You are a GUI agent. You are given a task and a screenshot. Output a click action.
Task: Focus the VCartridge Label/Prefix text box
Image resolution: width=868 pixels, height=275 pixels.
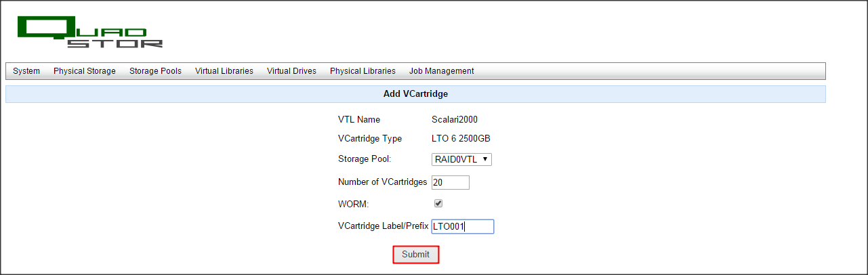tap(462, 227)
